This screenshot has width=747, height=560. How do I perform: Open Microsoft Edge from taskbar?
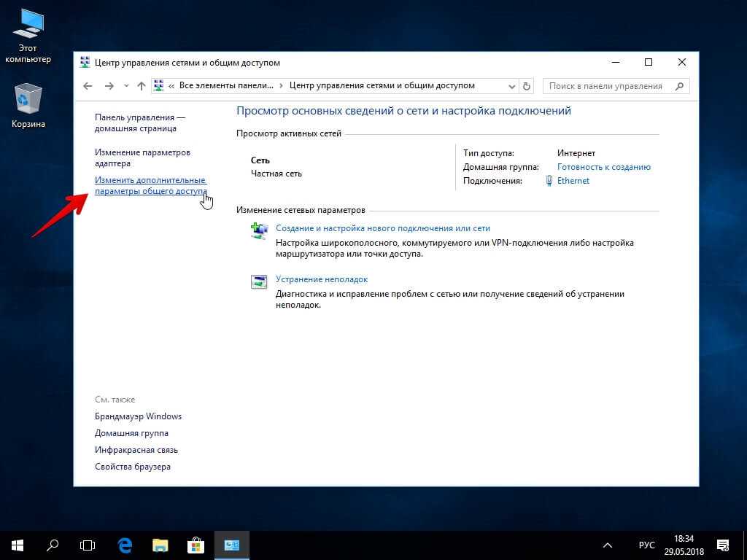pyautogui.click(x=125, y=545)
